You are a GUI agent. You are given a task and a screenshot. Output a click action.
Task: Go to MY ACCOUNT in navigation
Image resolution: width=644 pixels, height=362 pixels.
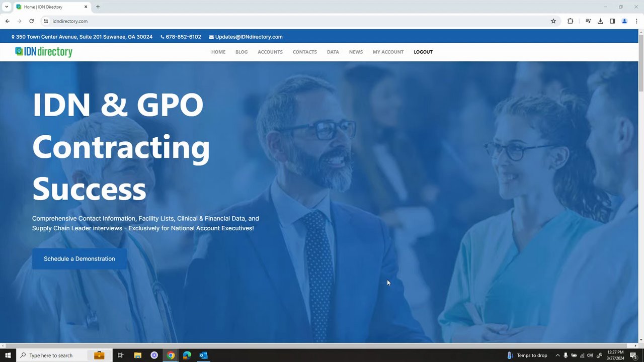pyautogui.click(x=388, y=52)
